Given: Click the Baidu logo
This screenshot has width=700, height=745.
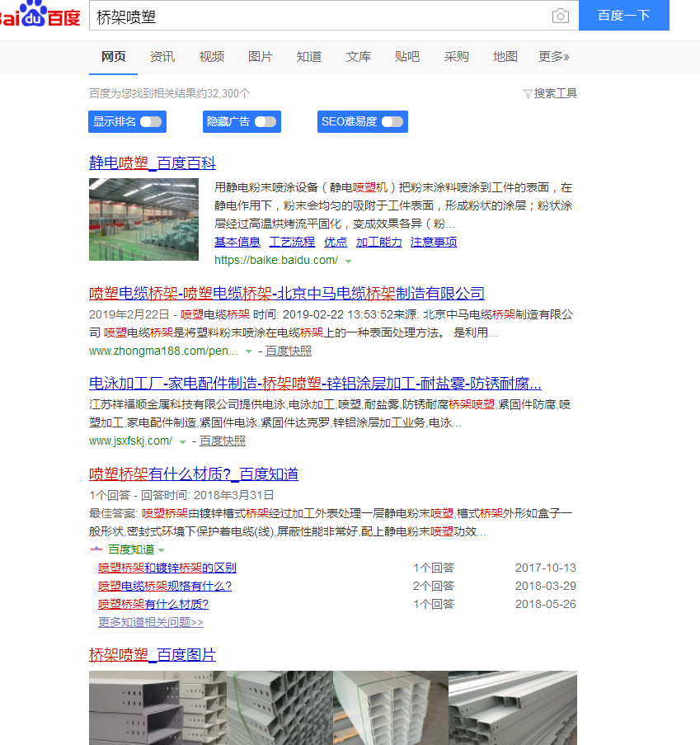Looking at the screenshot, I should coord(40,14).
